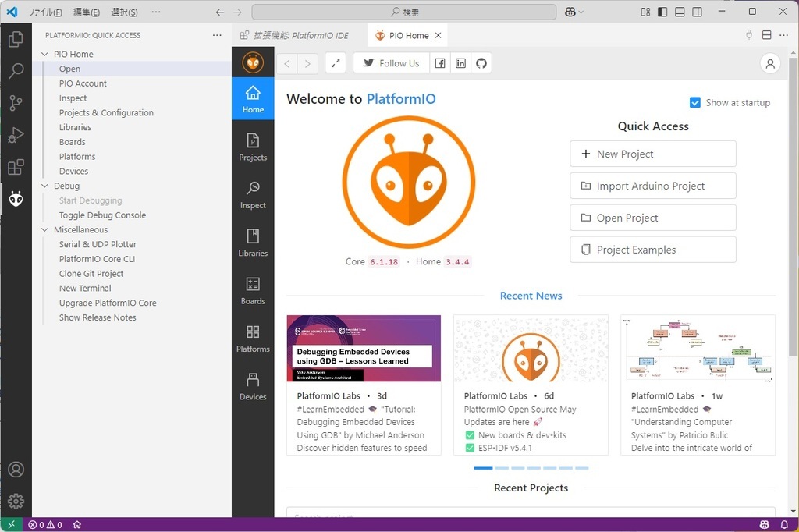Select the second carousel pagination dot
This screenshot has width=799, height=532.
coord(502,467)
